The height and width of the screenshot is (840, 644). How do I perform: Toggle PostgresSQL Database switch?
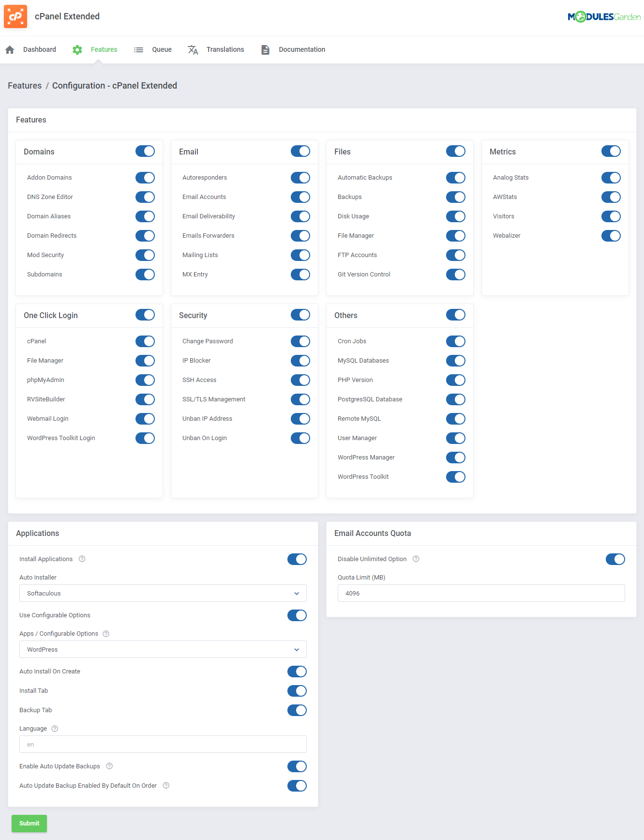pyautogui.click(x=456, y=399)
